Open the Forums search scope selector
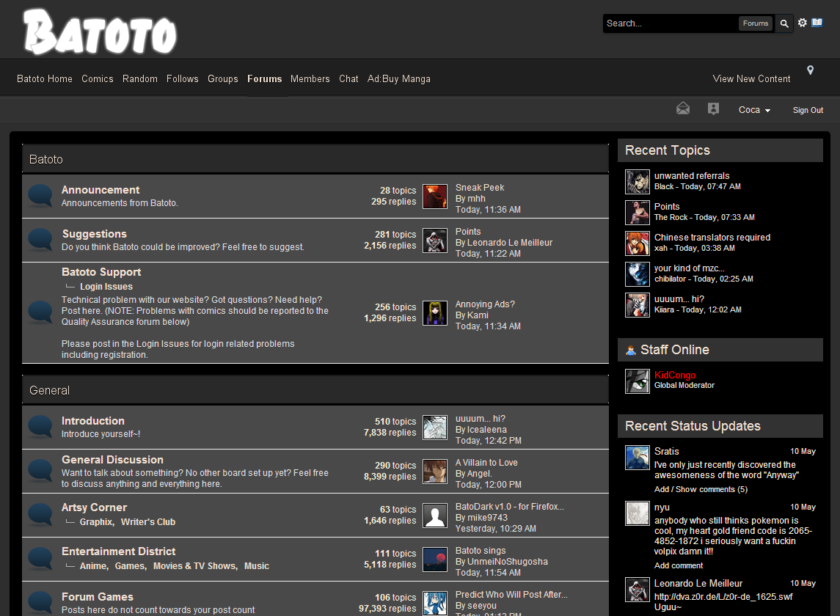This screenshot has height=616, width=840. pyautogui.click(x=756, y=23)
